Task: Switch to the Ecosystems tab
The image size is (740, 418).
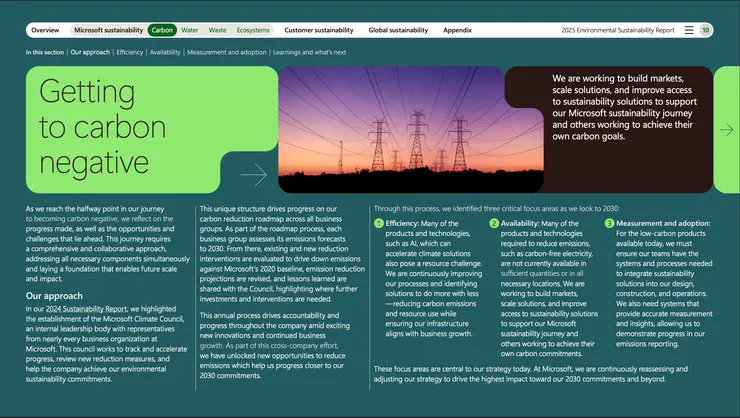Action: coord(253,30)
